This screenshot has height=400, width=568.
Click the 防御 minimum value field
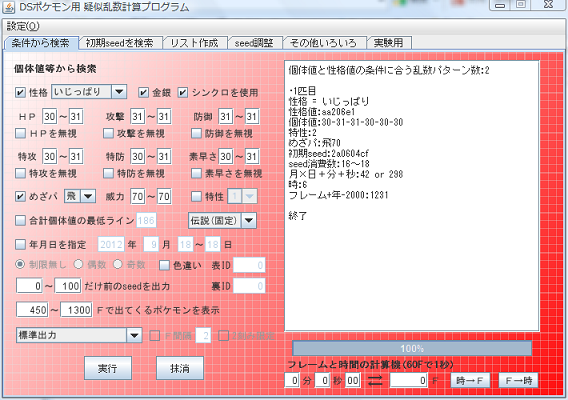(225, 116)
